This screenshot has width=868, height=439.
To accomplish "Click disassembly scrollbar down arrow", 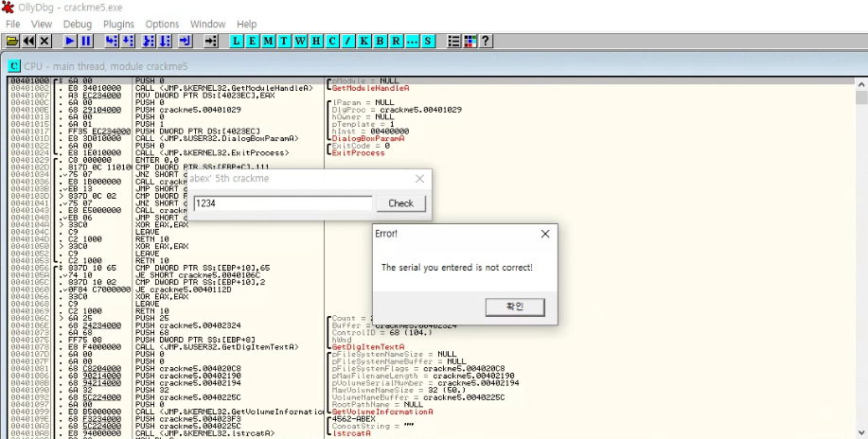I will pyautogui.click(x=860, y=432).
